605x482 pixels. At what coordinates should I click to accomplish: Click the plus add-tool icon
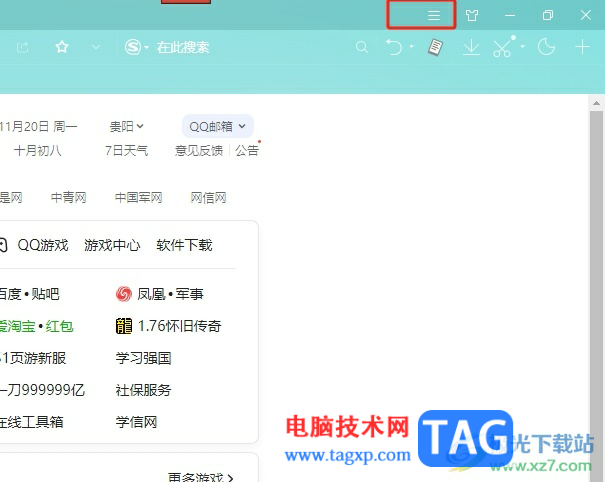[582, 47]
